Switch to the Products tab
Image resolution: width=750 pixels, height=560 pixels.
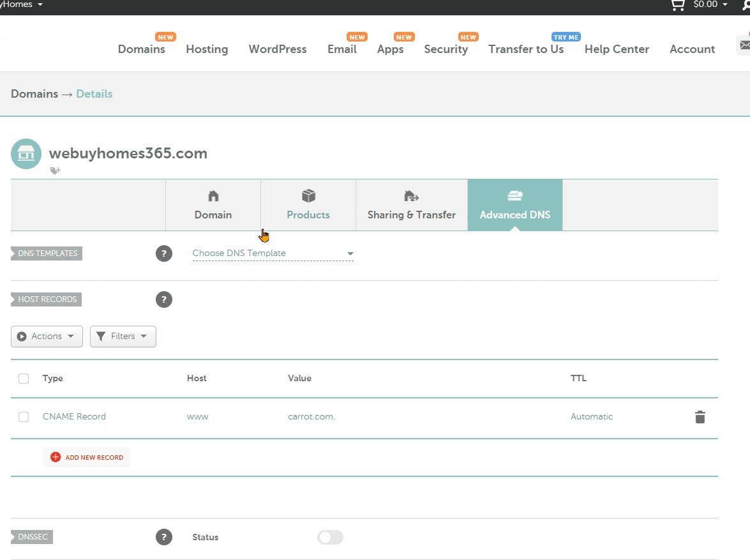click(308, 206)
